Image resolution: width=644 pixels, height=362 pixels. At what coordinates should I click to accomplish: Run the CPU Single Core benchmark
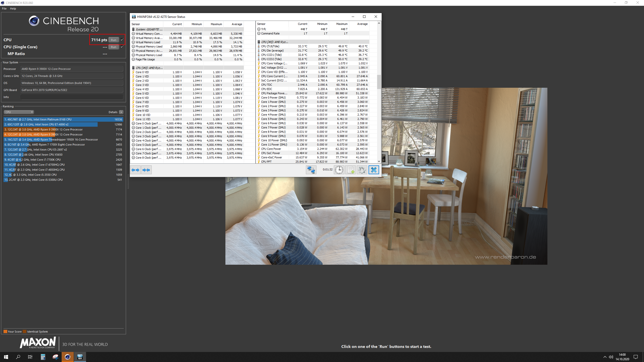(113, 47)
